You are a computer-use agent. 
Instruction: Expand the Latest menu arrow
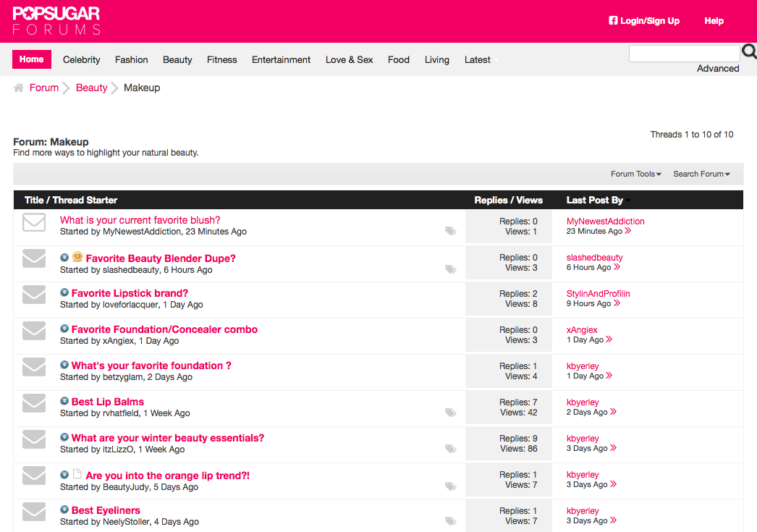pyautogui.click(x=496, y=60)
